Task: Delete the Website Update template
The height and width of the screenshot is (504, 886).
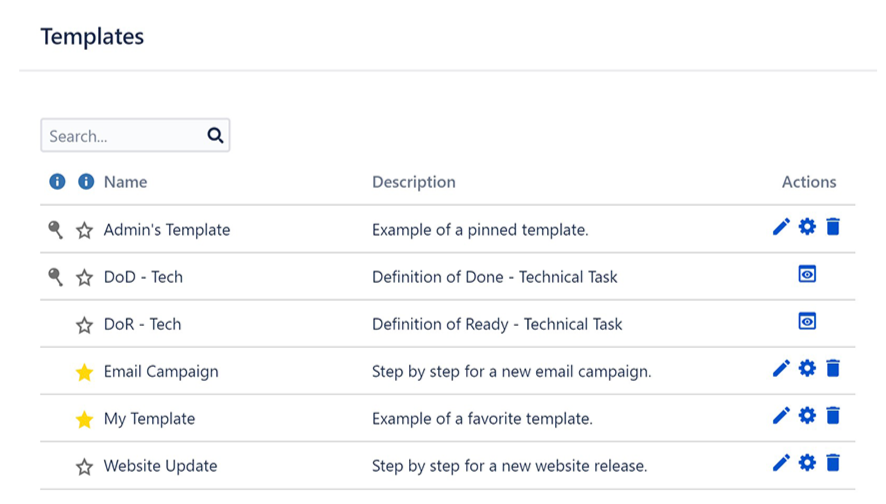Action: (833, 463)
